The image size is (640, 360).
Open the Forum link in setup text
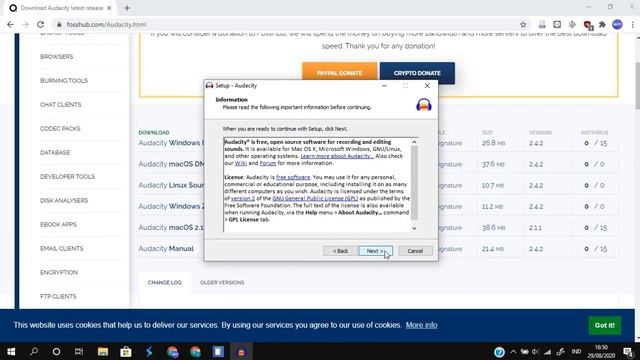[x=268, y=163]
